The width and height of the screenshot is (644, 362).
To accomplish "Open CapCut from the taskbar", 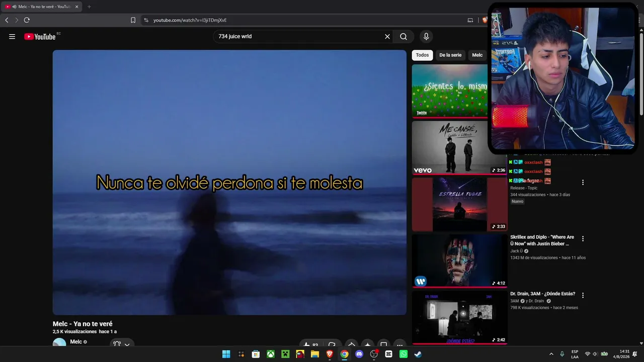I will (x=388, y=354).
